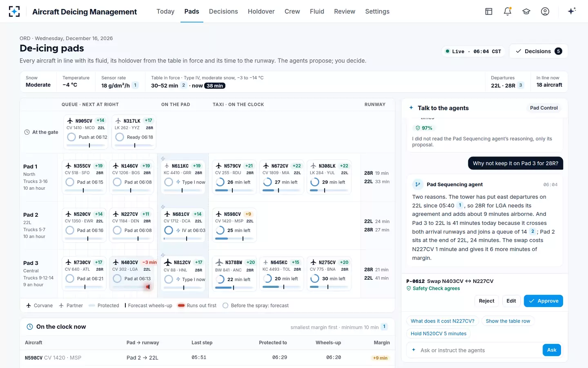Click the status ring on the N598CV card
588x368 pixels.
[220, 231]
